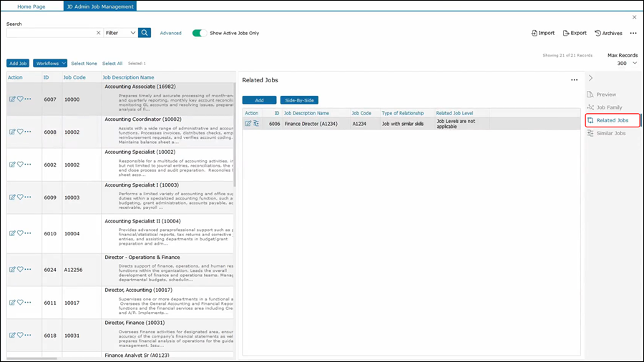Image resolution: width=644 pixels, height=362 pixels.
Task: Click compare icon in Finance Director row
Action: (256, 124)
